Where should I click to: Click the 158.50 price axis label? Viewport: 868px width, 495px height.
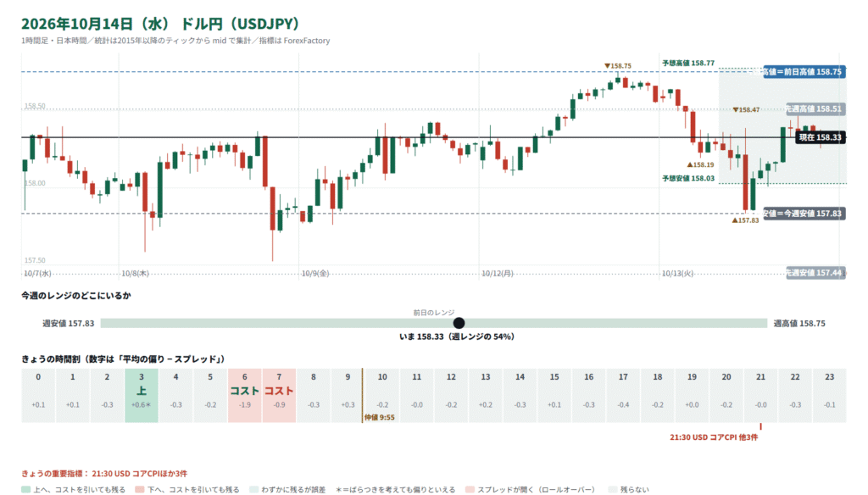[35, 106]
